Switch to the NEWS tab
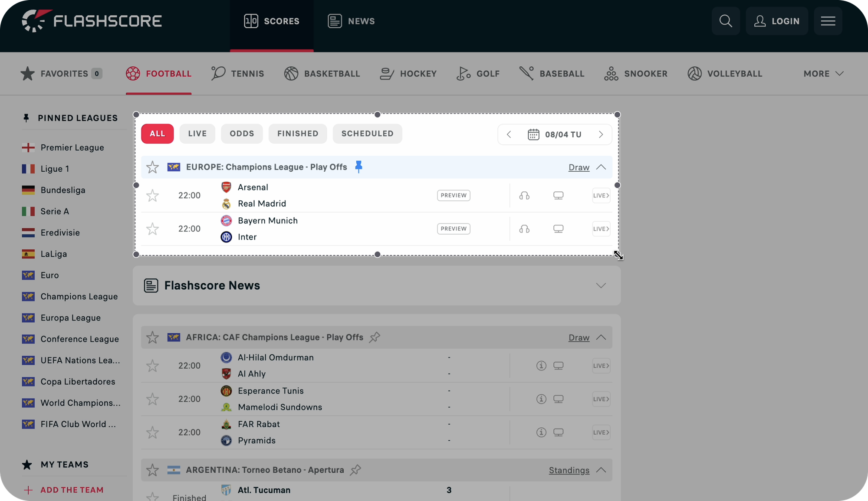 pos(352,20)
